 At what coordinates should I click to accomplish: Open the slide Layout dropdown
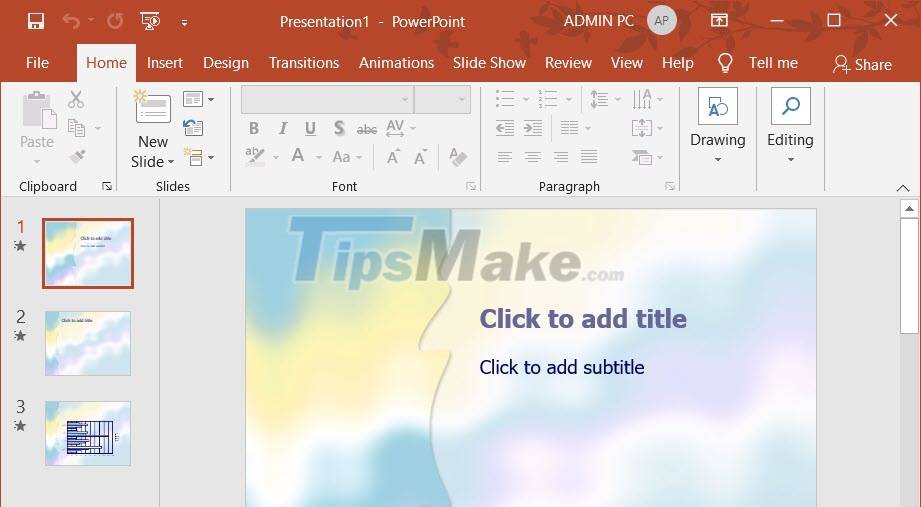pos(199,99)
